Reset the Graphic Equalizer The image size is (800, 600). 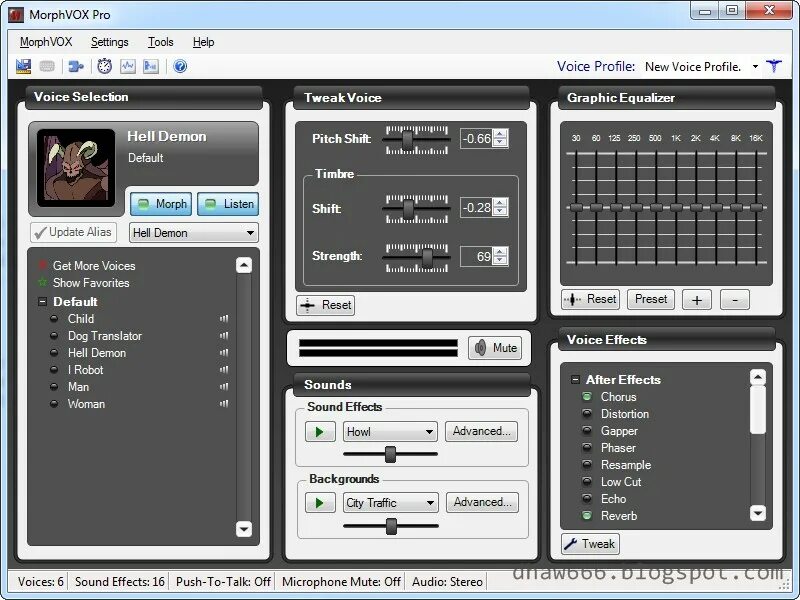[590, 299]
